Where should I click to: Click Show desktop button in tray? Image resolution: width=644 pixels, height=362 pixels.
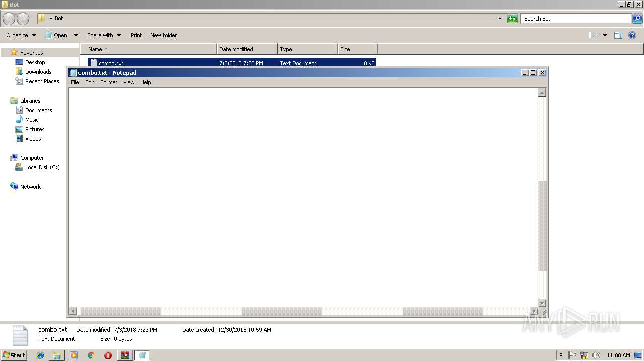tap(638, 355)
